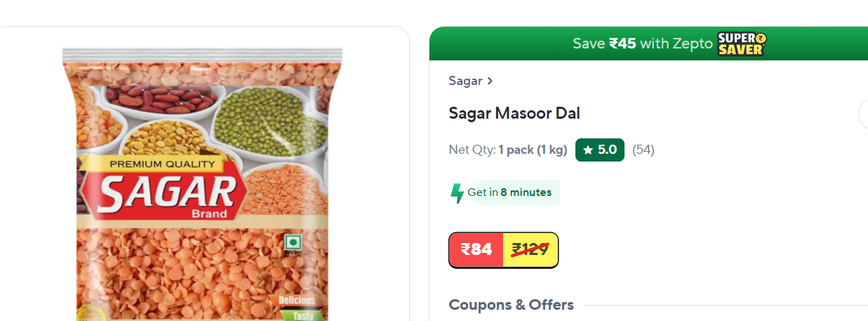Expand the chevron next to Sagar
The height and width of the screenshot is (321, 868).
[x=490, y=81]
